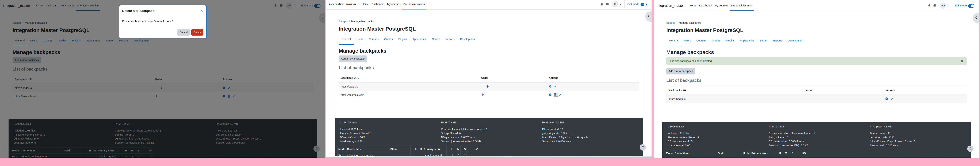Open Development tab in undimmed two-backpack panel
Screen dimensions: 980x166
click(468, 39)
